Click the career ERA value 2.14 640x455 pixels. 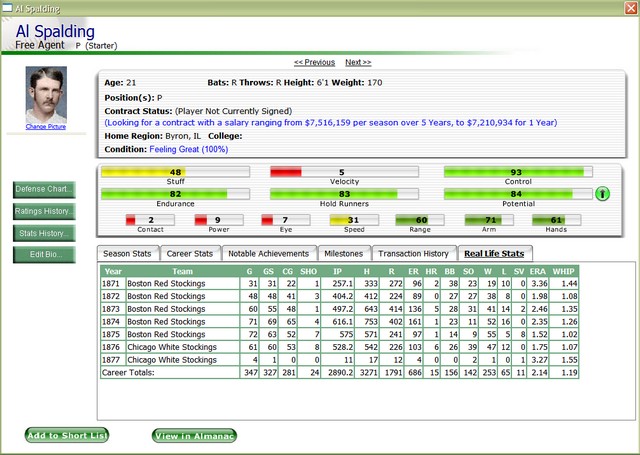(539, 373)
